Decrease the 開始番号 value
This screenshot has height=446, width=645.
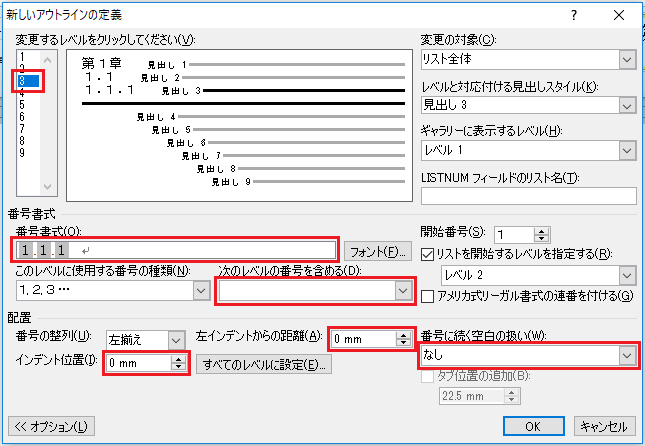pyautogui.click(x=542, y=239)
